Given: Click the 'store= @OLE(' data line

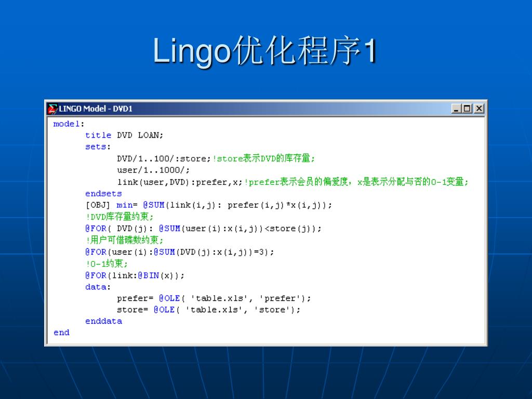Looking at the screenshot, I should tap(208, 310).
